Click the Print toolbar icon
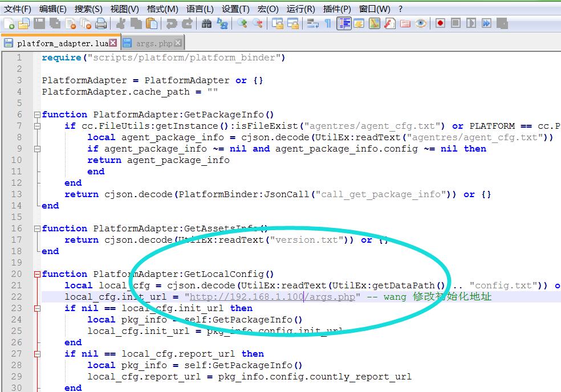The width and height of the screenshot is (561, 392). pos(101,23)
